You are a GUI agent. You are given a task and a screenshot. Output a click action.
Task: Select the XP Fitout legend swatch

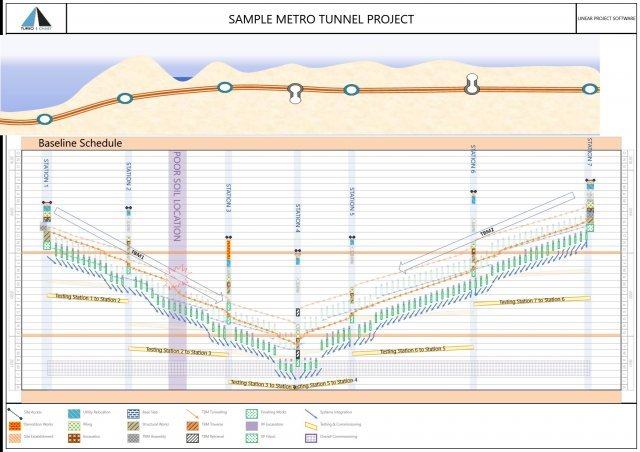click(252, 438)
